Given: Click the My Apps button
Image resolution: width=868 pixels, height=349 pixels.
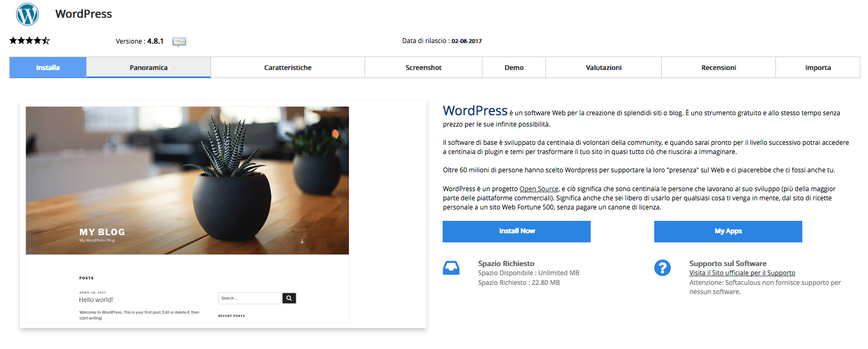Looking at the screenshot, I should point(728,231).
